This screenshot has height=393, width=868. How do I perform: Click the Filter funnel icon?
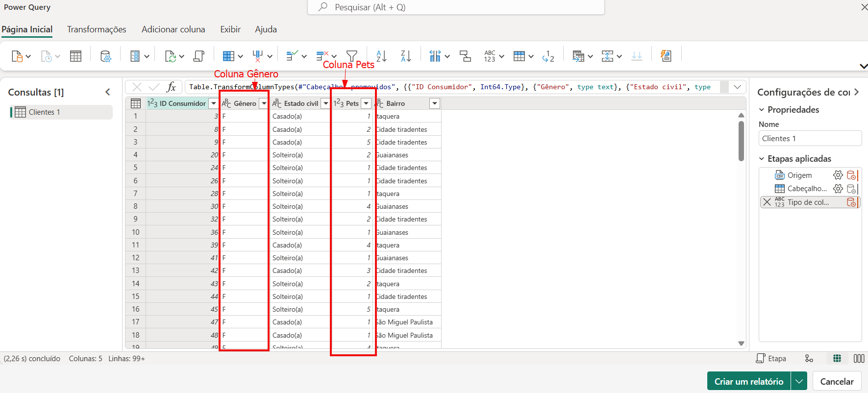tap(352, 56)
